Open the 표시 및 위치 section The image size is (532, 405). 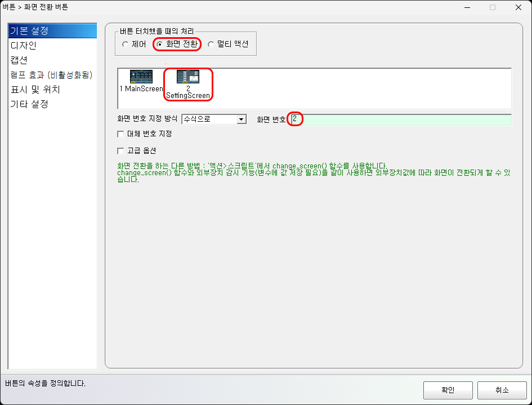pos(52,90)
